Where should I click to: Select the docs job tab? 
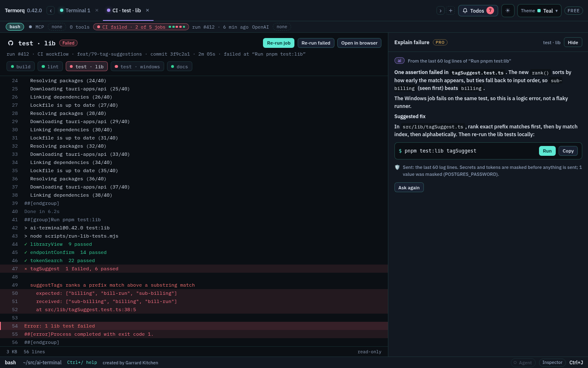tap(180, 67)
